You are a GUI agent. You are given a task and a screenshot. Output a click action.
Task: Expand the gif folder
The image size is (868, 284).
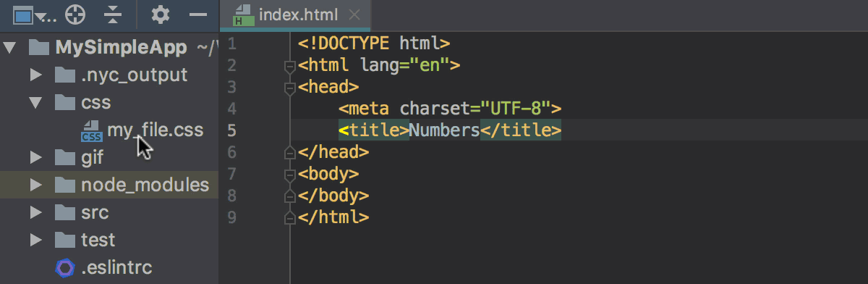pos(35,157)
